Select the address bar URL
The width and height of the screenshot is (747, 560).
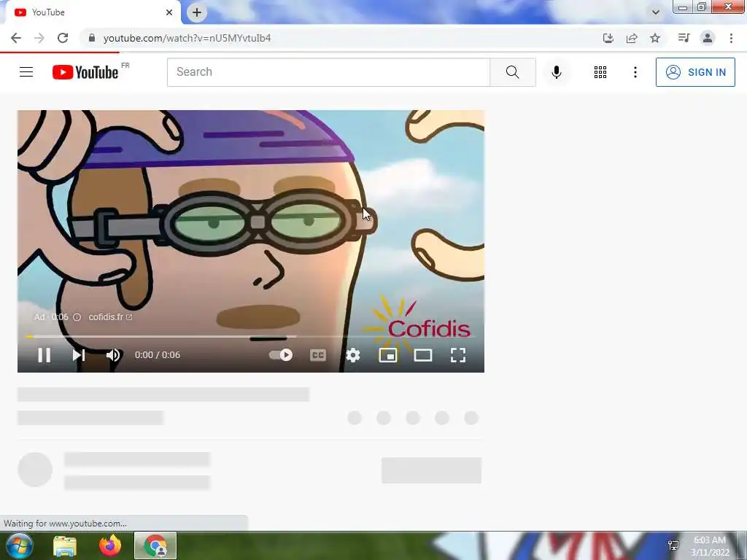click(187, 38)
